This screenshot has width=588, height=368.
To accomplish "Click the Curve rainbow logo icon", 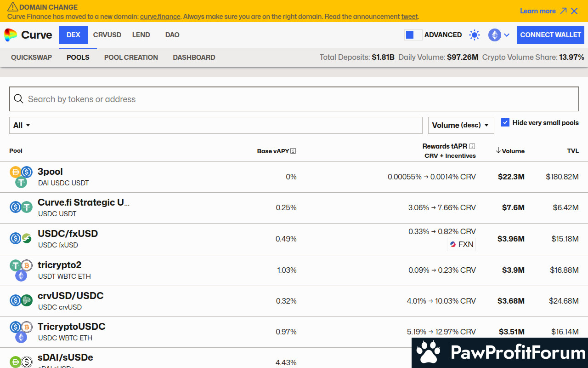I will [11, 35].
